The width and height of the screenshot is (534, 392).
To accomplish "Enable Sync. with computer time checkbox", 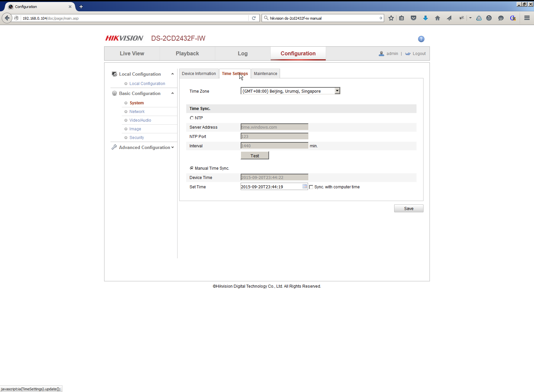I will point(311,187).
